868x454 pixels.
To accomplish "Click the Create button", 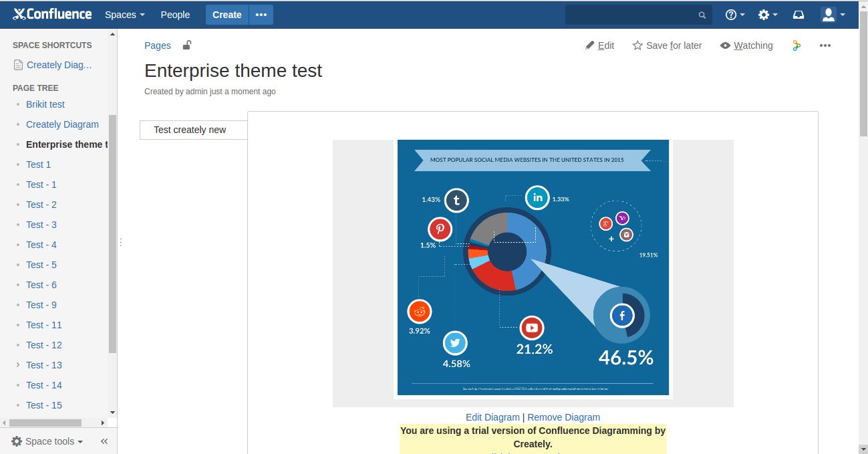I will pos(227,15).
